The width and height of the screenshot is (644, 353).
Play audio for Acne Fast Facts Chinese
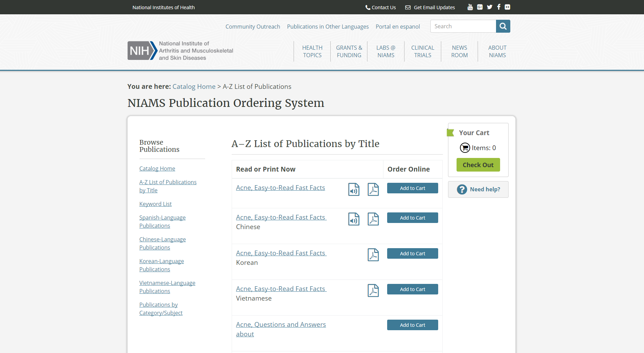point(354,219)
